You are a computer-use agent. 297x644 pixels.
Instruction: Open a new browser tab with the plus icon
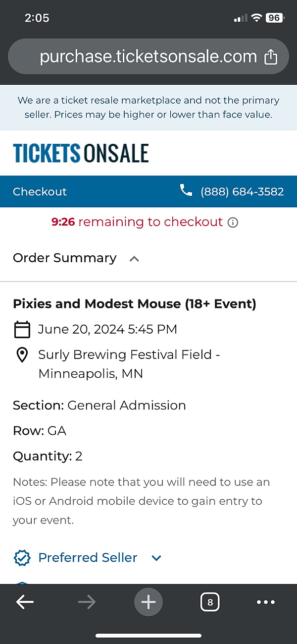click(x=148, y=602)
